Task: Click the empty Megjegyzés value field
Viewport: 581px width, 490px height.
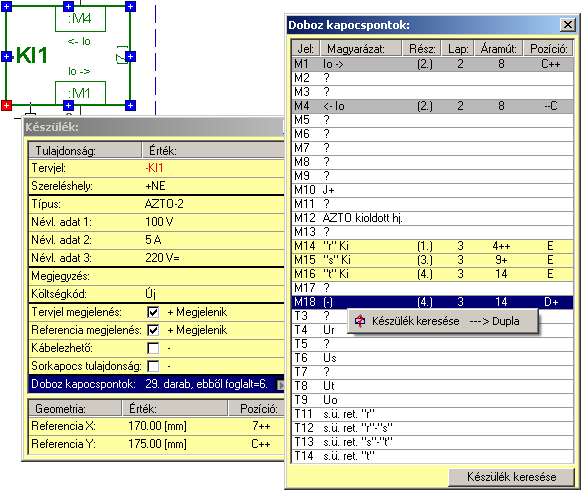Action: pyautogui.click(x=213, y=276)
